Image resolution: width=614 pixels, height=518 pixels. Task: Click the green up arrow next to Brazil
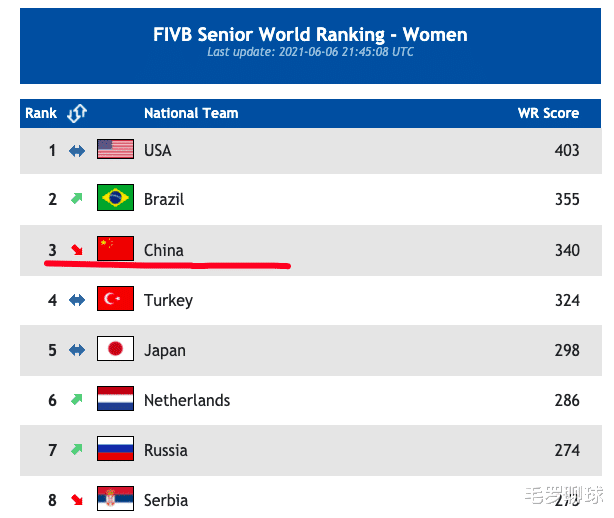click(x=77, y=198)
